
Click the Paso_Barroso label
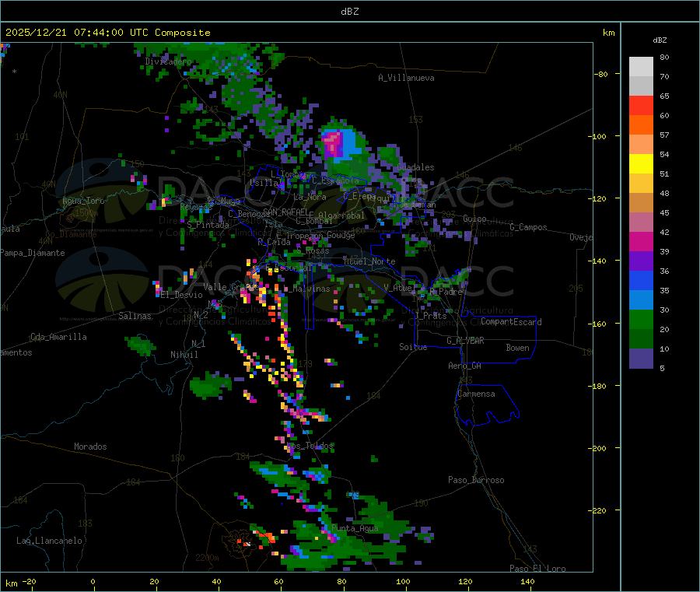pyautogui.click(x=476, y=480)
